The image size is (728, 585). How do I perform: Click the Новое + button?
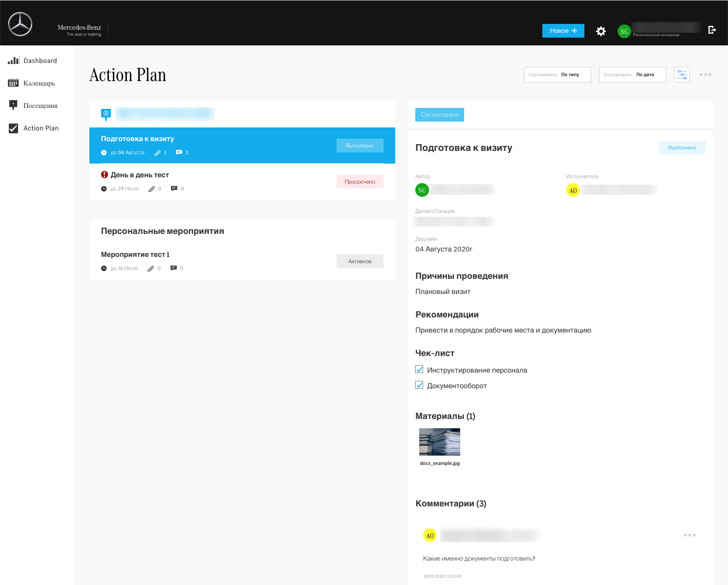563,31
